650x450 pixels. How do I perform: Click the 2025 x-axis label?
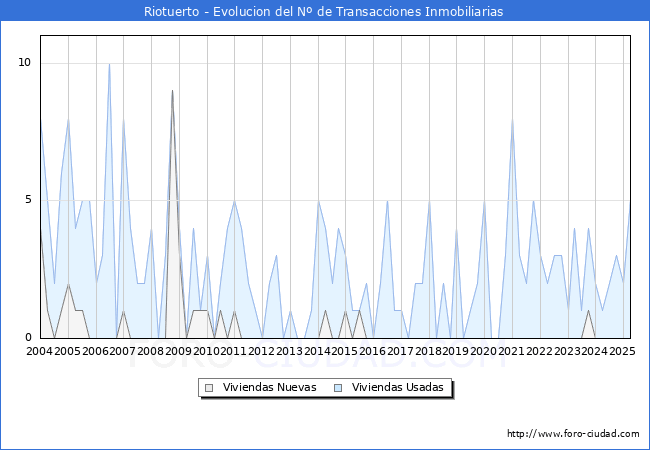(622, 351)
